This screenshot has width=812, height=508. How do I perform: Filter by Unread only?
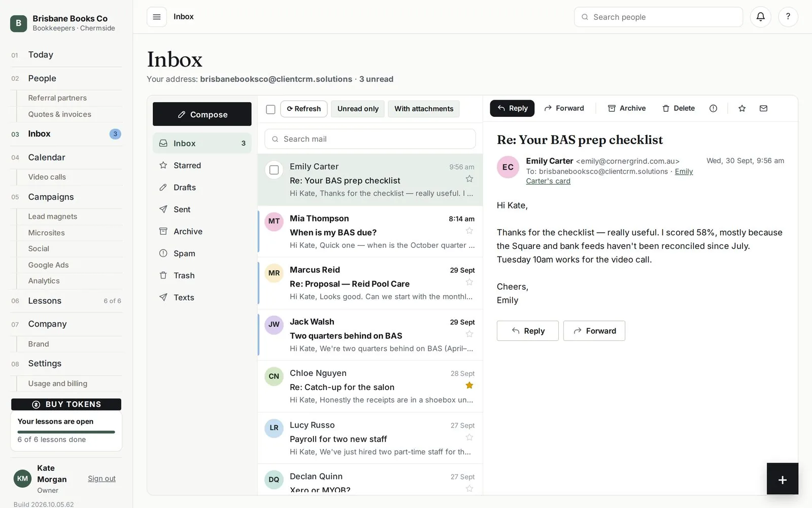[x=358, y=109]
